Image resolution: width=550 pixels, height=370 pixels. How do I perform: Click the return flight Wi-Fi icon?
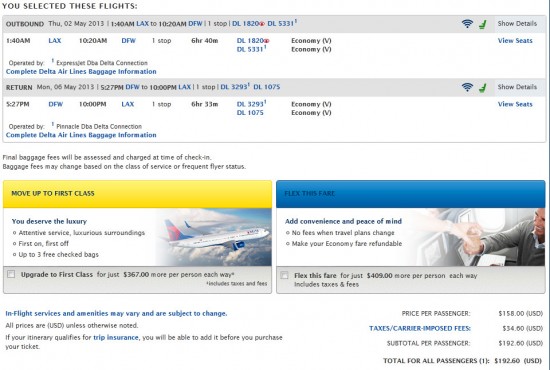[467, 87]
